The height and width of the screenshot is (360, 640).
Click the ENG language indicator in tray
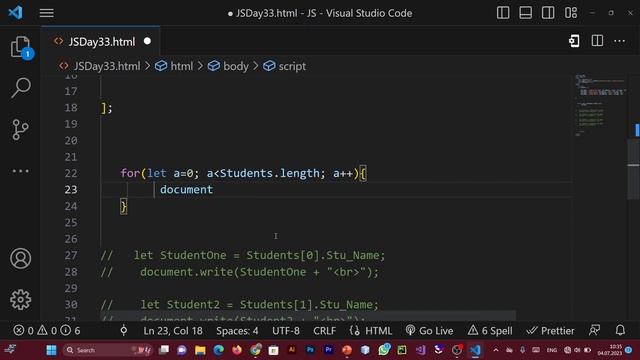[x=552, y=350]
